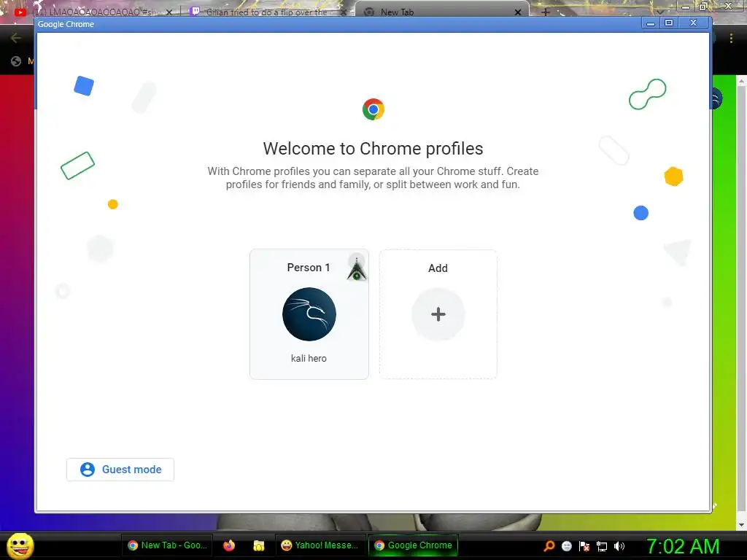
Task: Click the 7:02 AM clock
Action: pos(683,547)
